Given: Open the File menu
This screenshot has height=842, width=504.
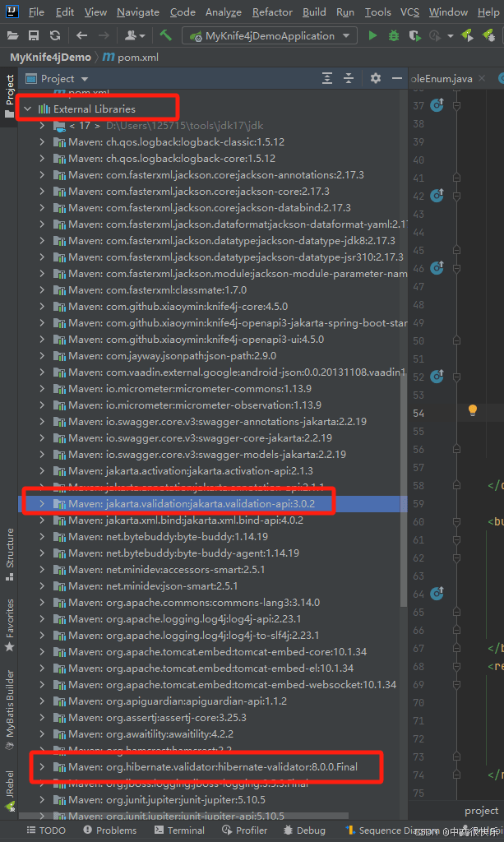Looking at the screenshot, I should click(36, 12).
